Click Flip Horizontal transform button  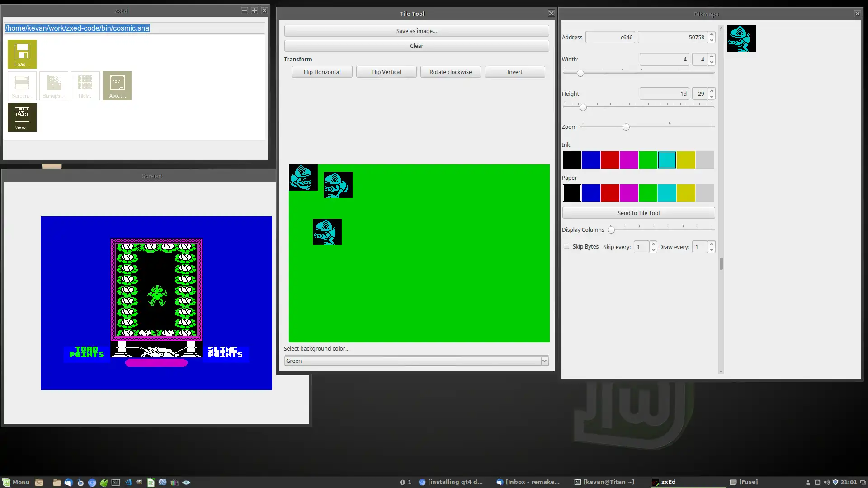point(322,71)
